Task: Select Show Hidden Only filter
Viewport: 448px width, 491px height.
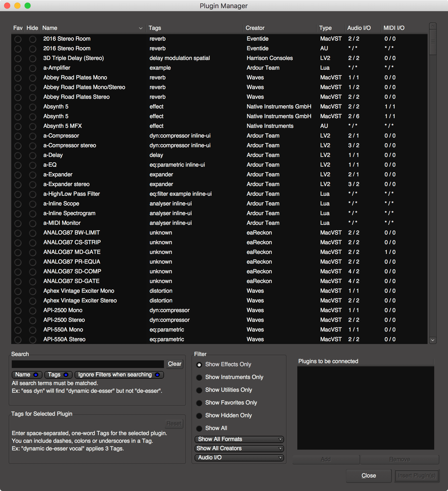Action: [x=199, y=416]
